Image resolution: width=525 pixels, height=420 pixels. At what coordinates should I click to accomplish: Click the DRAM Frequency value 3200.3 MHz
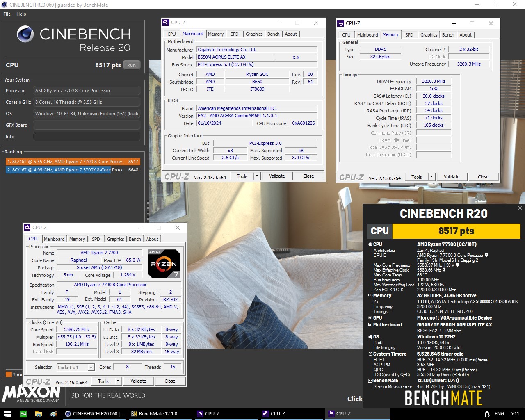(x=434, y=81)
